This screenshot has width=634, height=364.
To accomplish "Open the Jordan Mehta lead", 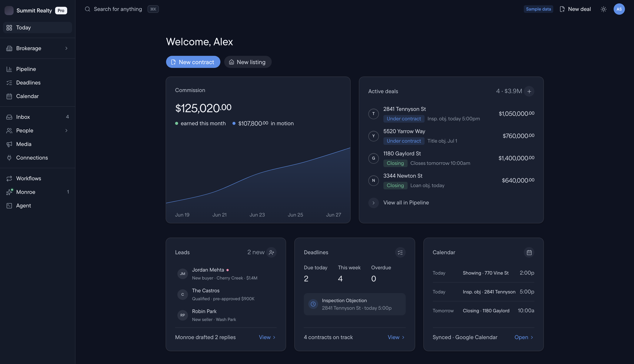I will (226, 274).
